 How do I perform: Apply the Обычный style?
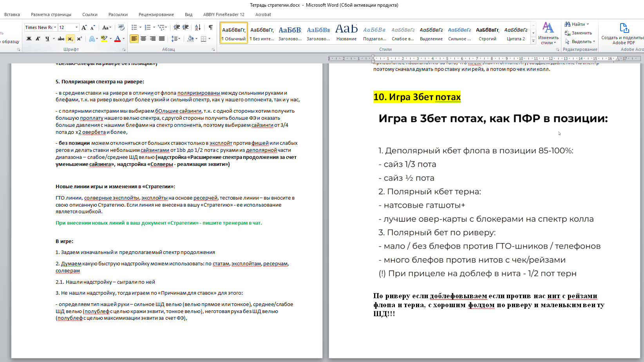point(234,33)
